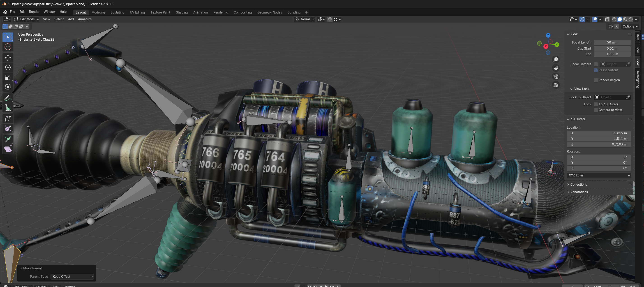Select the Scale tool
The image size is (644, 287).
[x=8, y=77]
